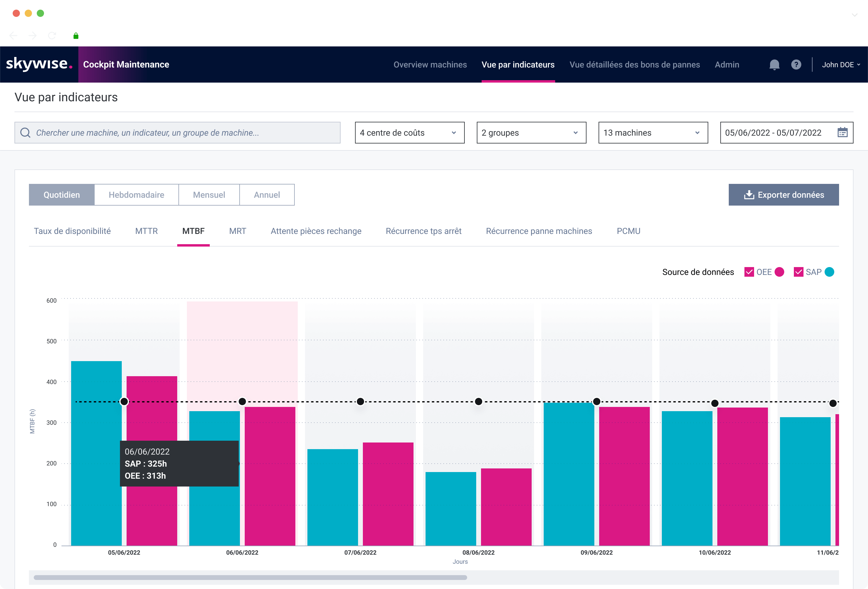
Task: Switch to Hebdomadaire view
Action: [x=136, y=195]
